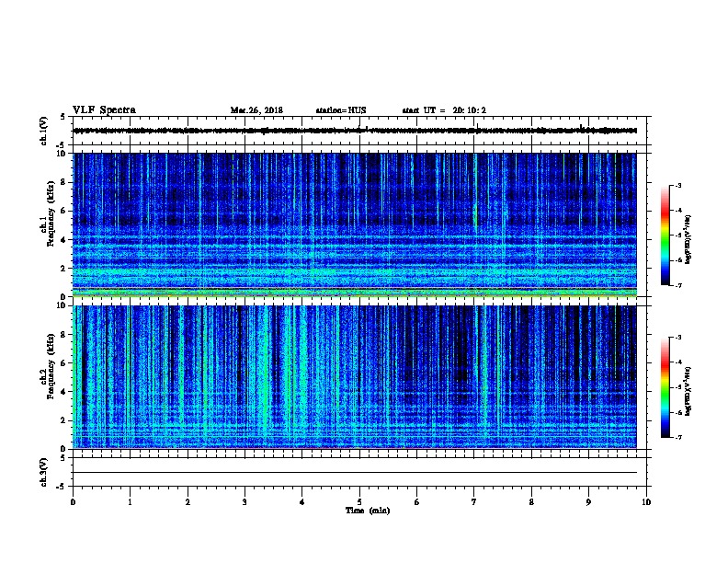Click time axis tick label "0"
This screenshot has height=563, width=728.
[x=73, y=501]
